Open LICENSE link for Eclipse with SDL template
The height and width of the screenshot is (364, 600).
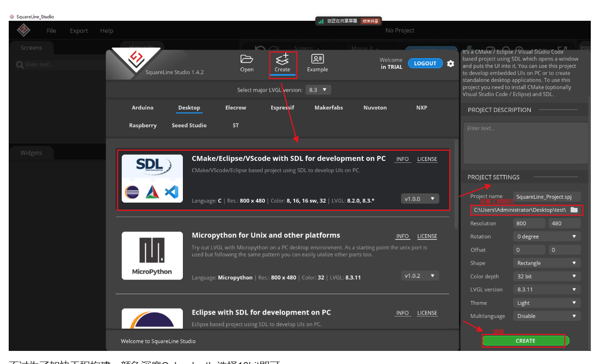(427, 313)
